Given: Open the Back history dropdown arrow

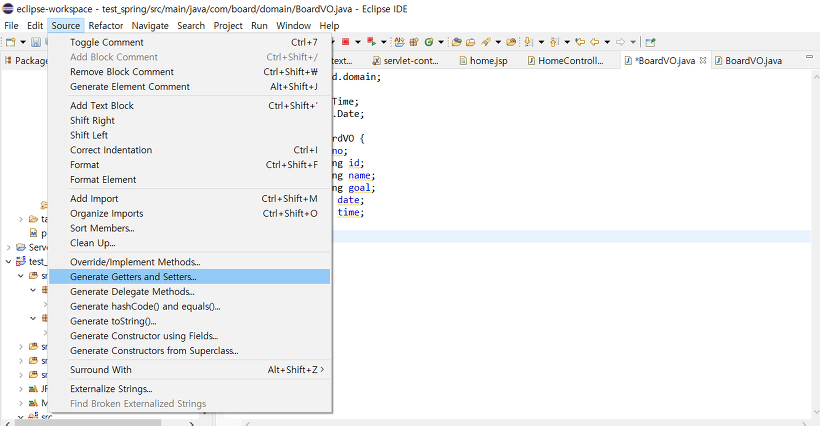Looking at the screenshot, I should [607, 42].
